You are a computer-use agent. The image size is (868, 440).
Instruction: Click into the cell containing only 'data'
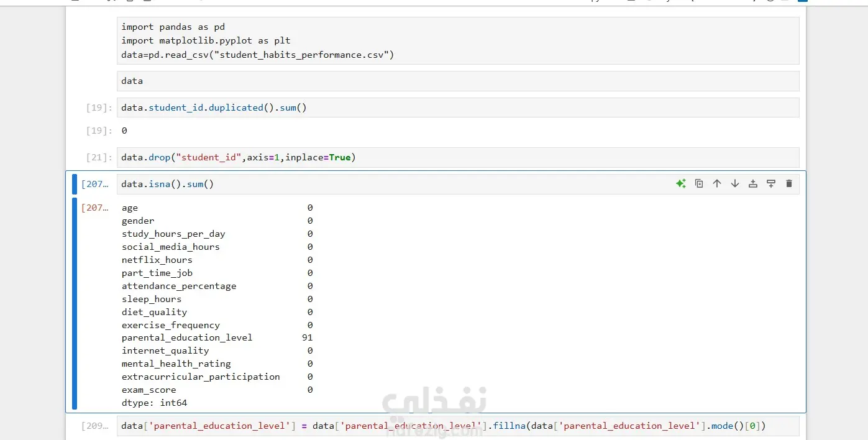458,81
